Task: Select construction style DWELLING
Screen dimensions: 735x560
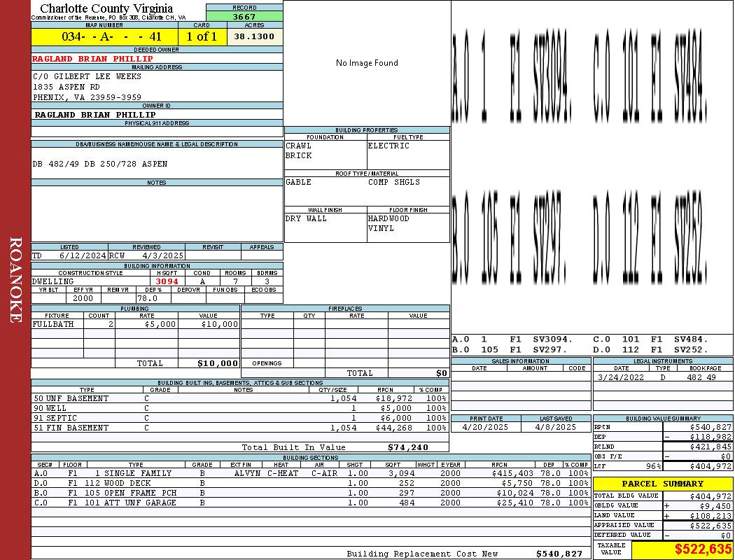Action: tap(53, 281)
